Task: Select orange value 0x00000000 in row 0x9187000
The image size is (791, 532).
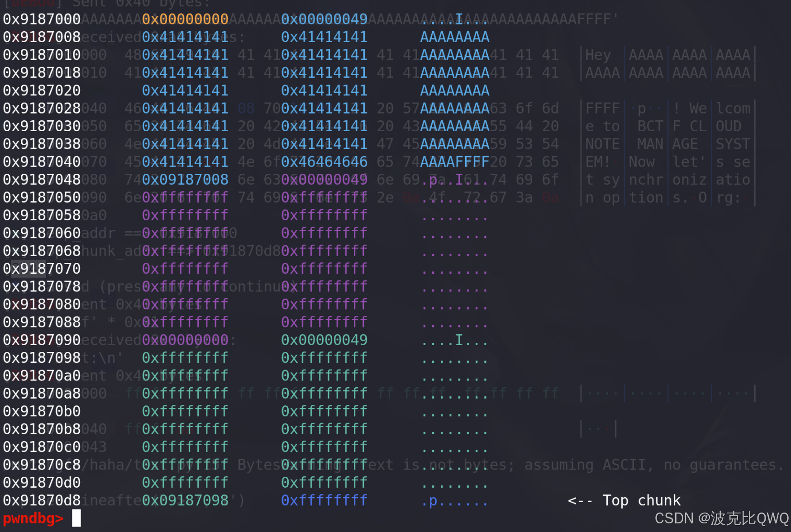Action: (x=185, y=19)
